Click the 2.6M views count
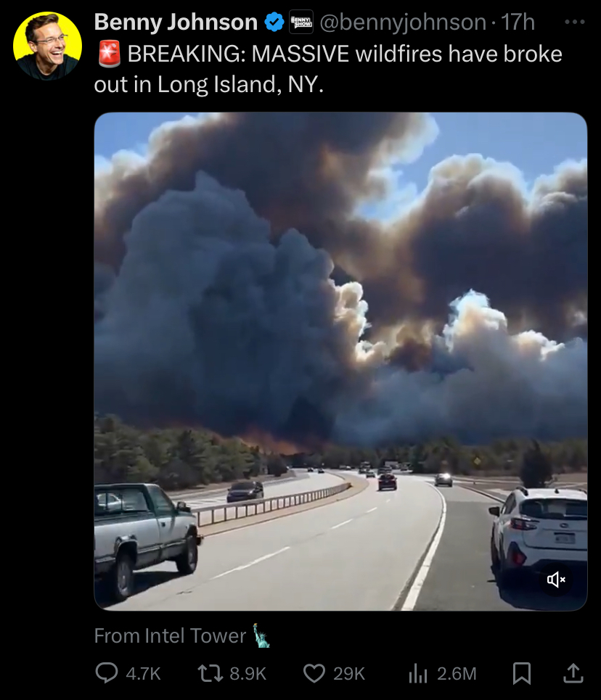This screenshot has height=700, width=601. tap(457, 674)
